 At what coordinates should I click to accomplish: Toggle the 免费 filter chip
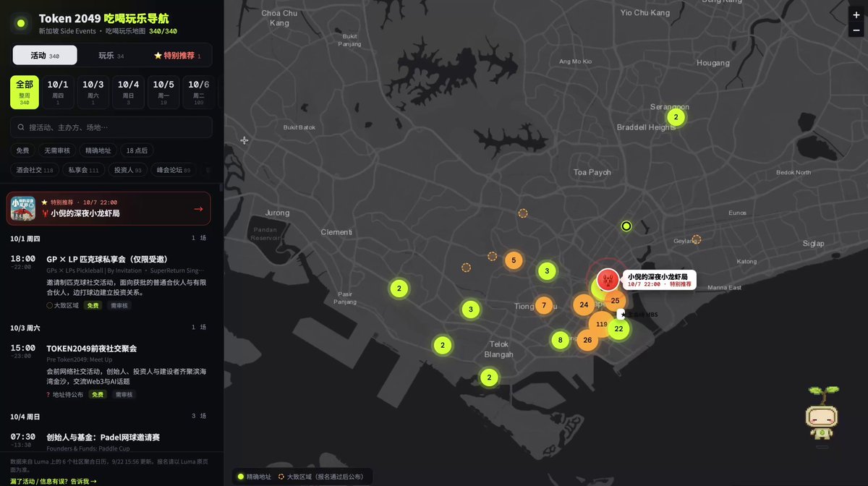pyautogui.click(x=23, y=150)
